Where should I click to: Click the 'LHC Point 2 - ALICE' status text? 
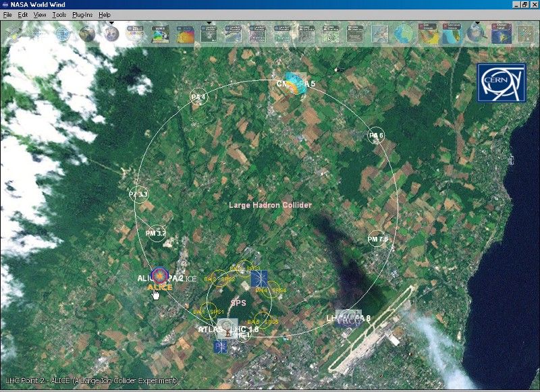(x=92, y=381)
